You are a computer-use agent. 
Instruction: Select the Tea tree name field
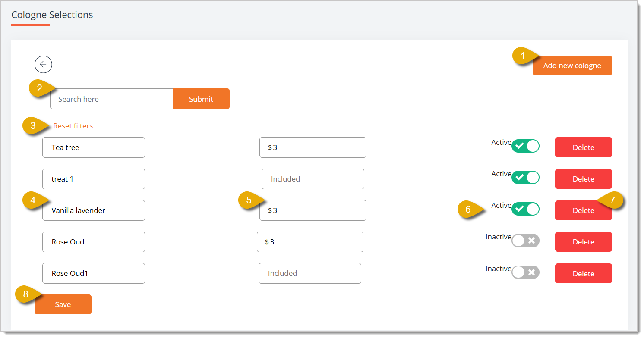click(94, 147)
